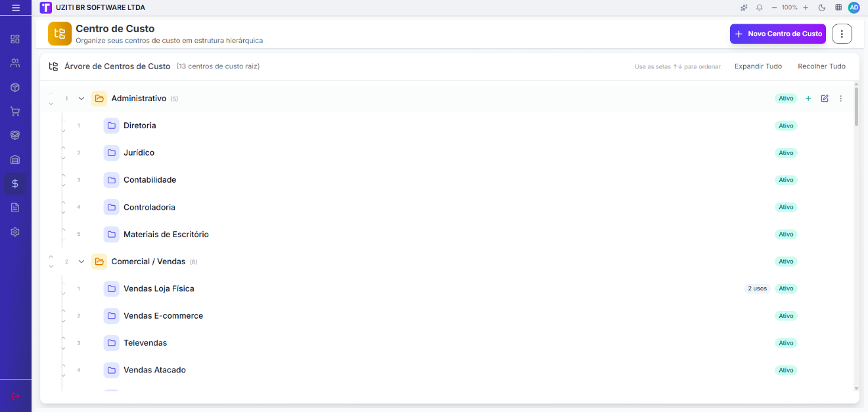Viewport: 868px width, 412px height.
Task: Open the page options three-dot button
Action: pos(842,34)
